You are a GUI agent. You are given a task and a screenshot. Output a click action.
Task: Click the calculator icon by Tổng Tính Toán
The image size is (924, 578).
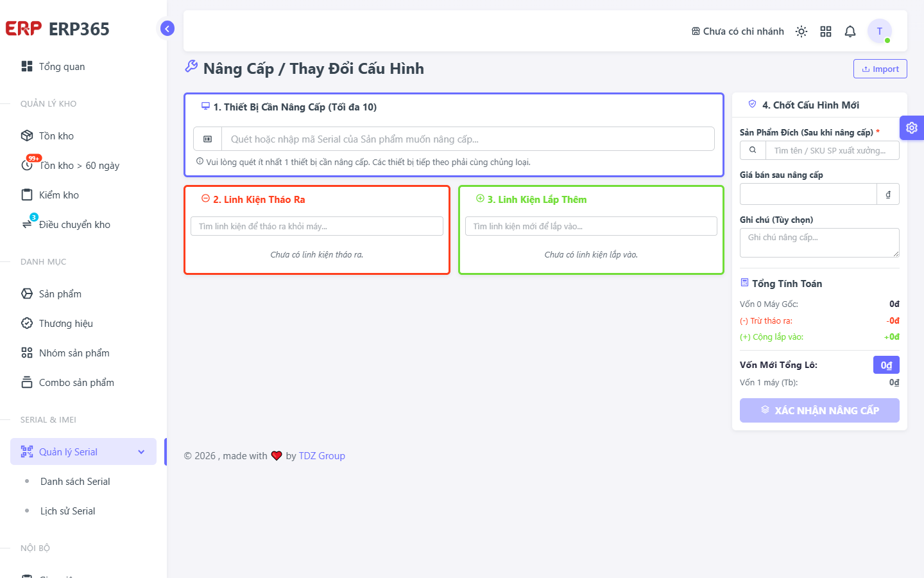click(x=744, y=283)
